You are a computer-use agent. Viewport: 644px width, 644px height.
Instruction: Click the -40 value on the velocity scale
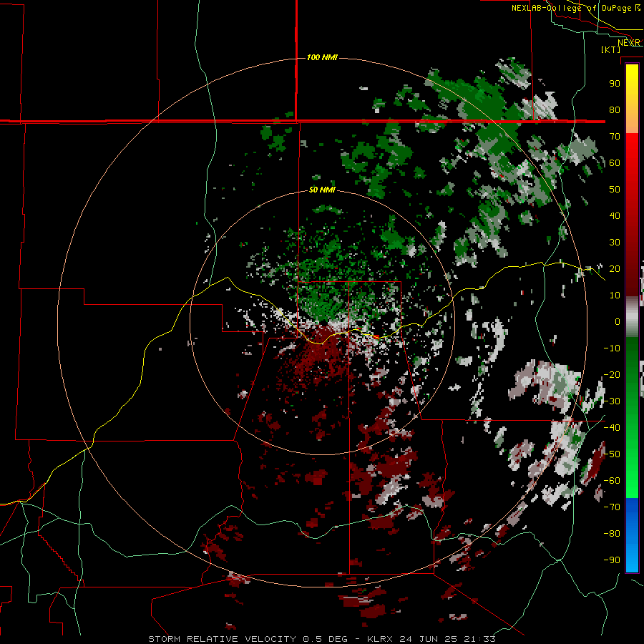click(x=612, y=428)
